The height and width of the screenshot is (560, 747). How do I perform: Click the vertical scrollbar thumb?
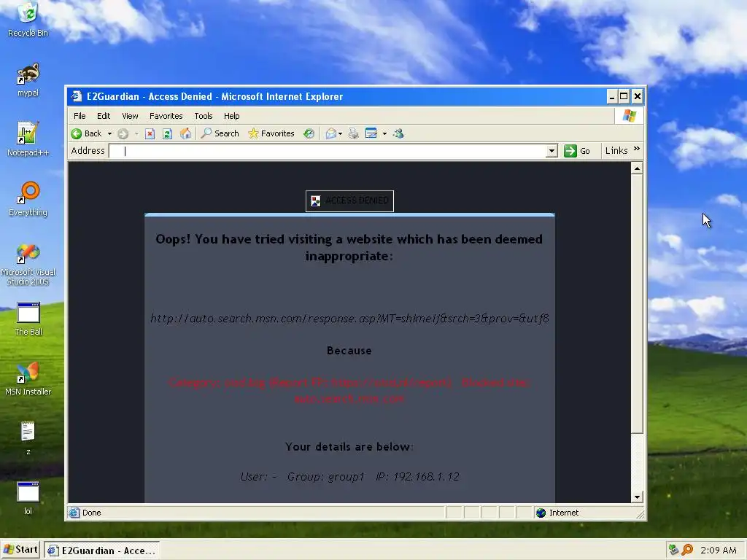tap(637, 304)
